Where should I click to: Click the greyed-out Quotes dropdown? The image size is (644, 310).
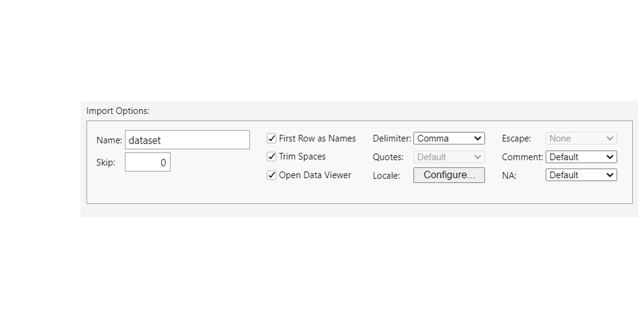[x=449, y=157]
